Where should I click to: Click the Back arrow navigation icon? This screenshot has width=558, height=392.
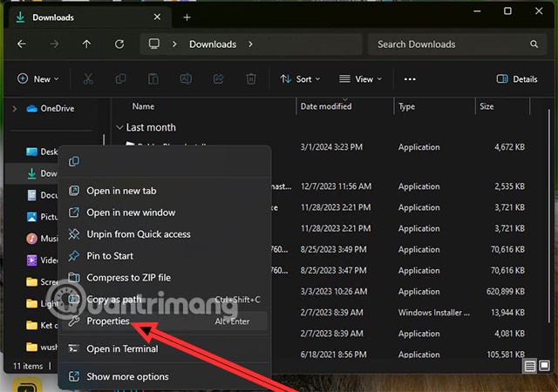point(22,44)
